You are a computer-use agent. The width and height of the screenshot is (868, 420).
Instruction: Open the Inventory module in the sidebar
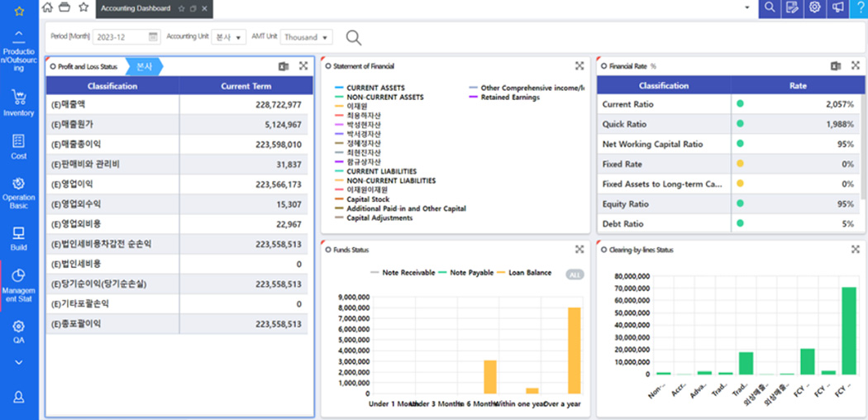pos(18,103)
